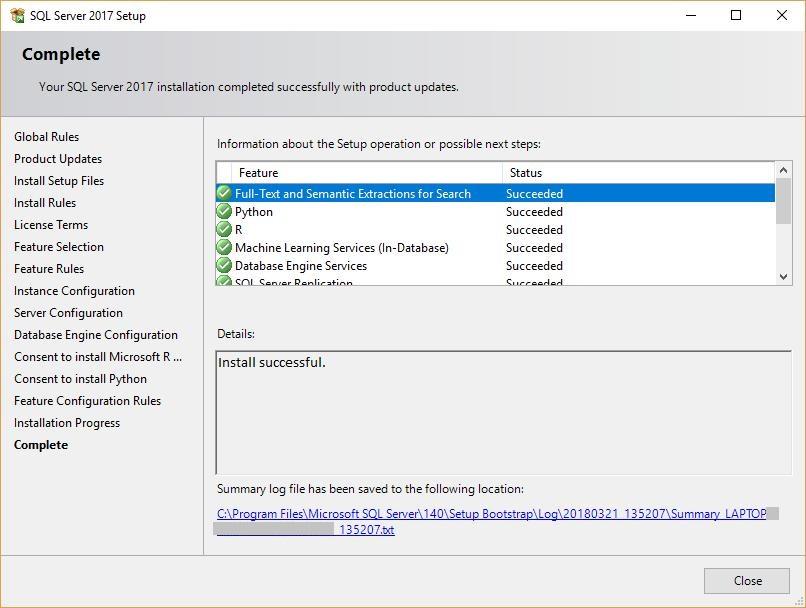The image size is (806, 608).
Task: Click green check icon beside Python
Action: [x=224, y=211]
